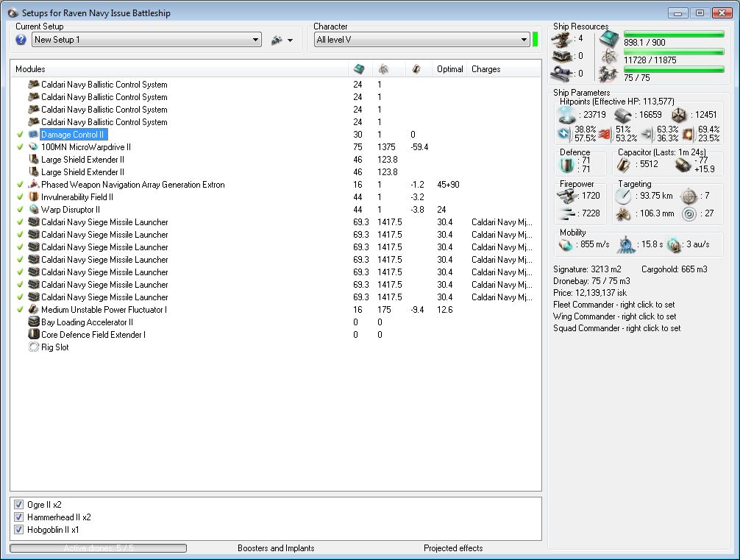Screen dimensions: 740x560
Task: Click the Invulnerability Field II module icon
Action: pyautogui.click(x=33, y=197)
